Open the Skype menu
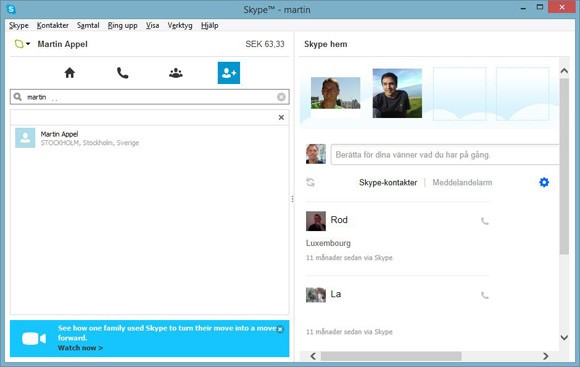 18,26
